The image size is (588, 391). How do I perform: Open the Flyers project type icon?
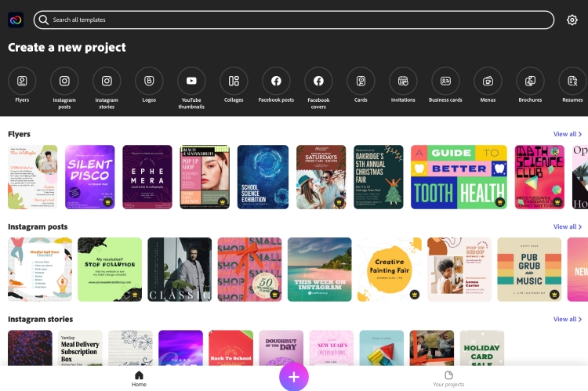click(x=22, y=81)
